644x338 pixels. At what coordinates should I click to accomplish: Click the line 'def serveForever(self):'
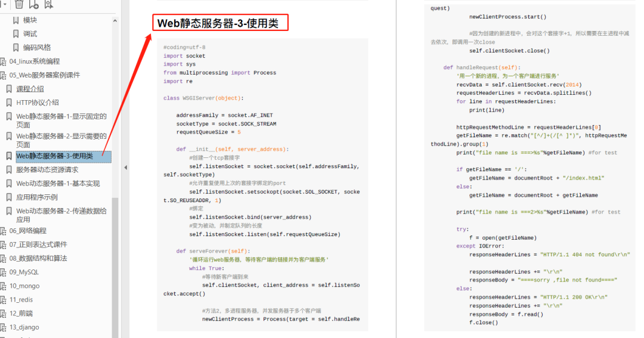coord(213,251)
